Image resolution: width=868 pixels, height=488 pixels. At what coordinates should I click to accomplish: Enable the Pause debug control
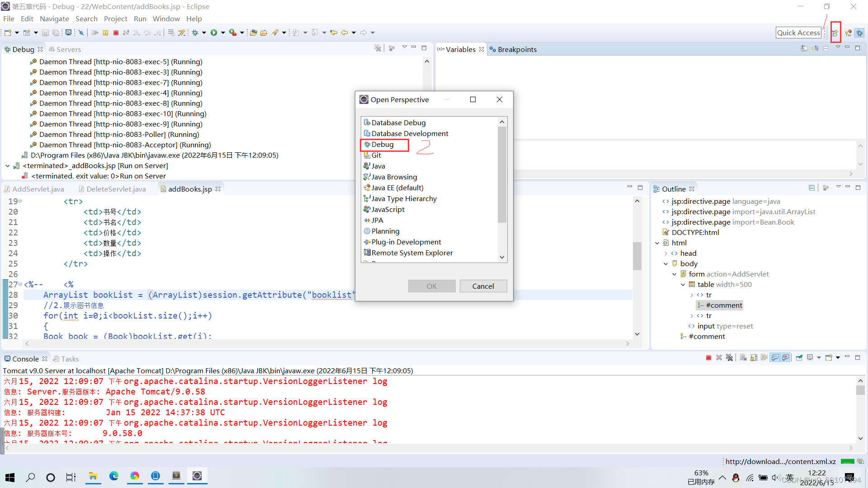tap(105, 32)
